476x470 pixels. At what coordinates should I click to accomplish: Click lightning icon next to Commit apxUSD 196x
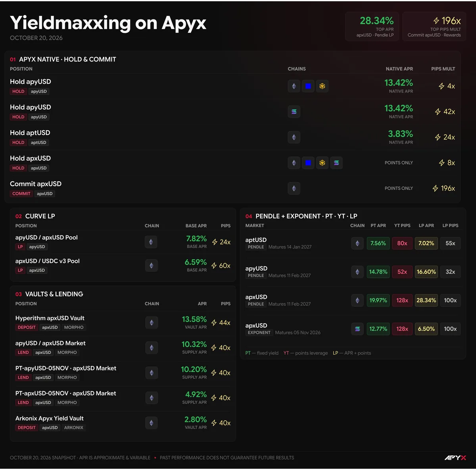436,189
